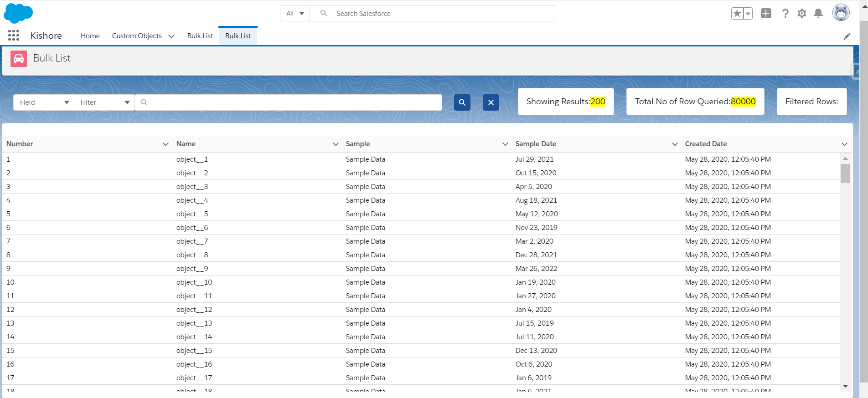Click the Jul 15, 2019 date cell

pyautogui.click(x=535, y=323)
